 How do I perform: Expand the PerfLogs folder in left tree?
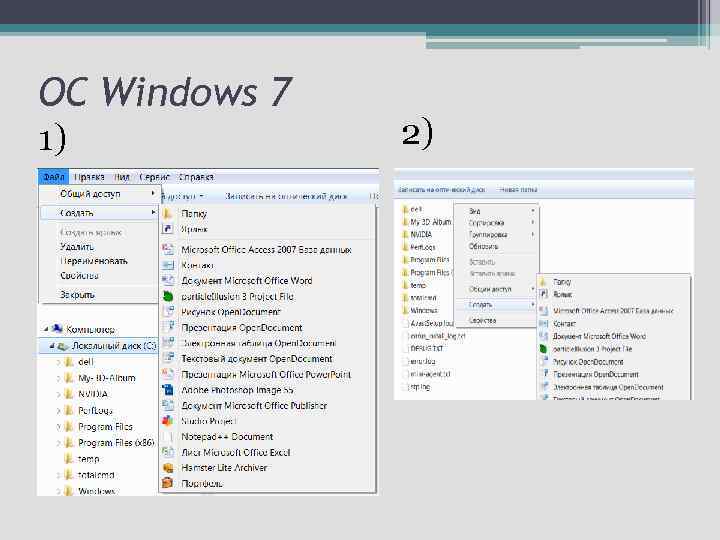pyautogui.click(x=58, y=411)
